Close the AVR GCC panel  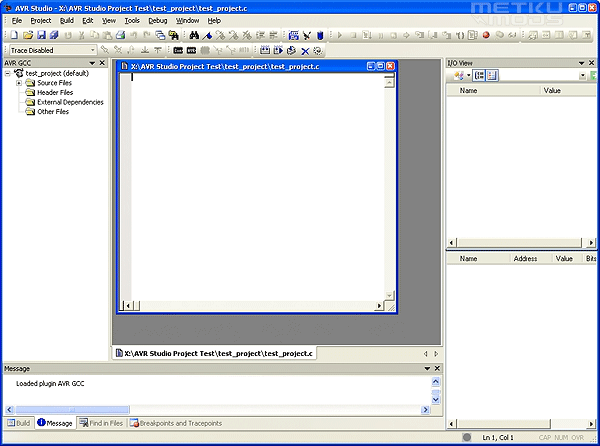coord(102,63)
